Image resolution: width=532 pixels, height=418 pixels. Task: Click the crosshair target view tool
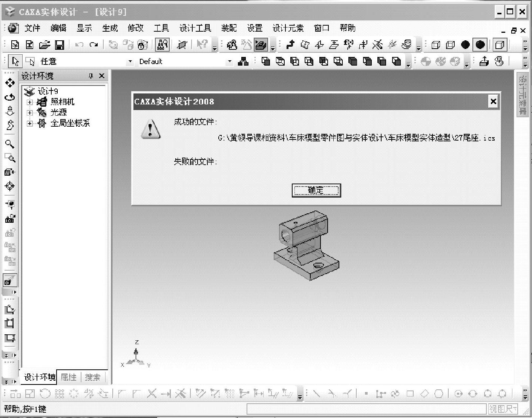click(10, 186)
